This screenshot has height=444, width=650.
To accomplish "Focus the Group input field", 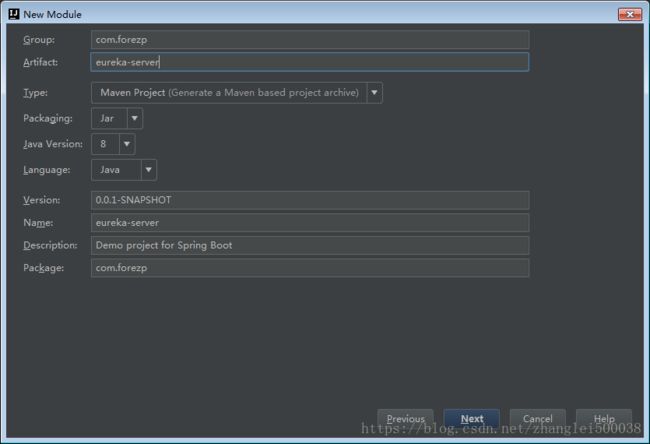I will click(x=310, y=40).
